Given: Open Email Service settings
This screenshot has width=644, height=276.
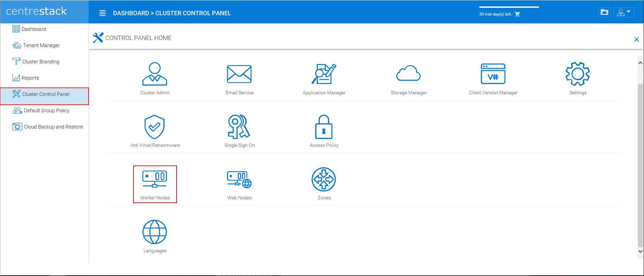Looking at the screenshot, I should [x=239, y=74].
